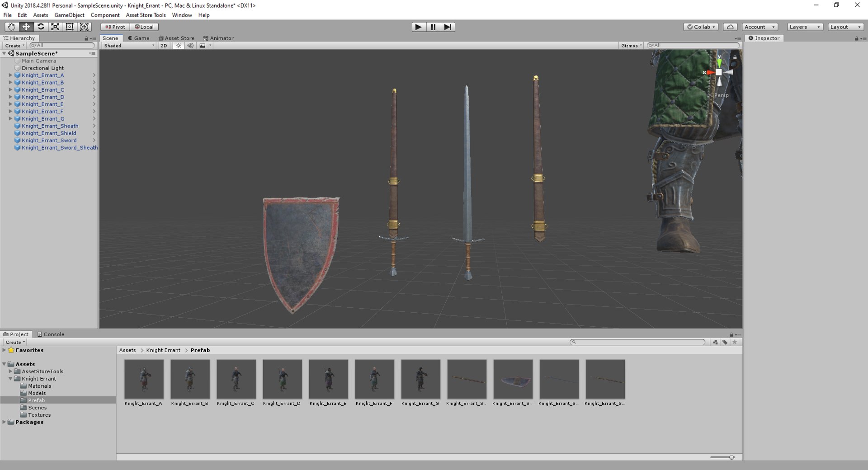Open the Layout dropdown
Image resolution: width=868 pixels, height=470 pixels.
click(x=846, y=27)
